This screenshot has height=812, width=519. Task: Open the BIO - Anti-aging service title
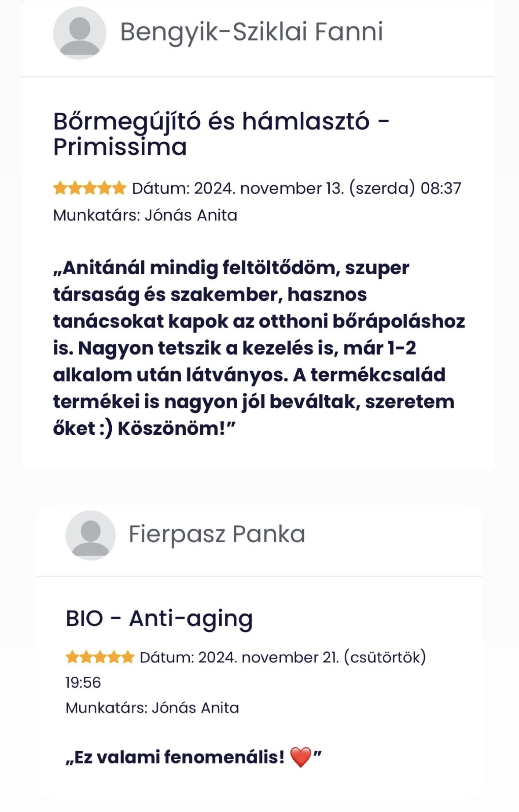[x=159, y=619]
